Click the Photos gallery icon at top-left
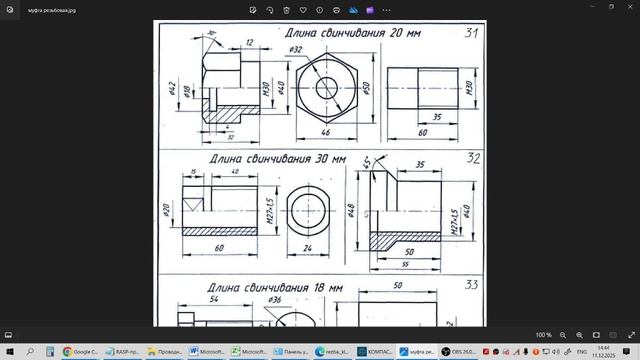This screenshot has width=640, height=360. coord(10,10)
